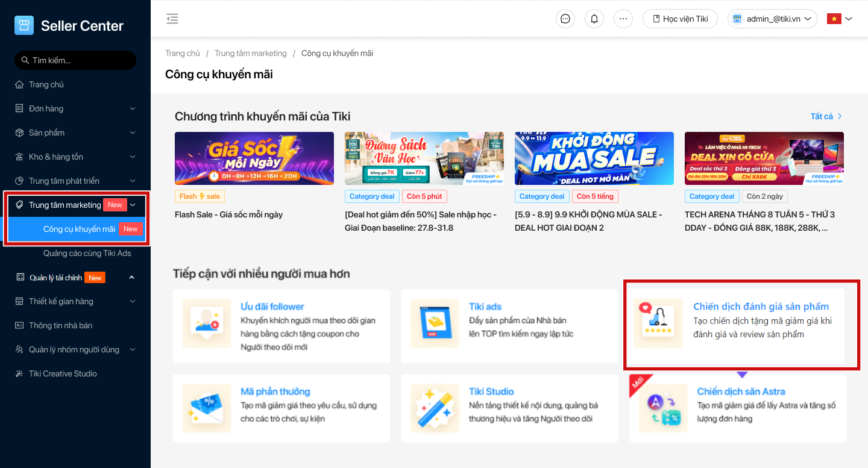This screenshot has width=868, height=468.
Task: Click the Trang chủ home icon in sidebar
Action: [19, 84]
